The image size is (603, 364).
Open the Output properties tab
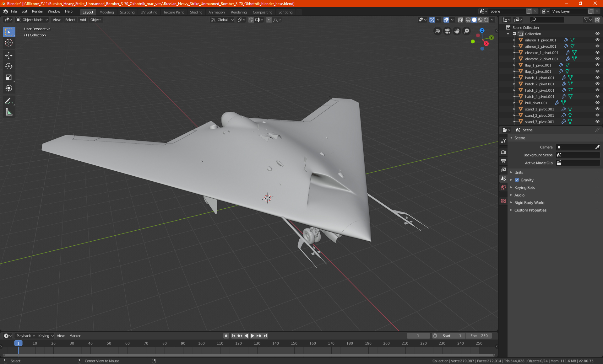pos(503,161)
